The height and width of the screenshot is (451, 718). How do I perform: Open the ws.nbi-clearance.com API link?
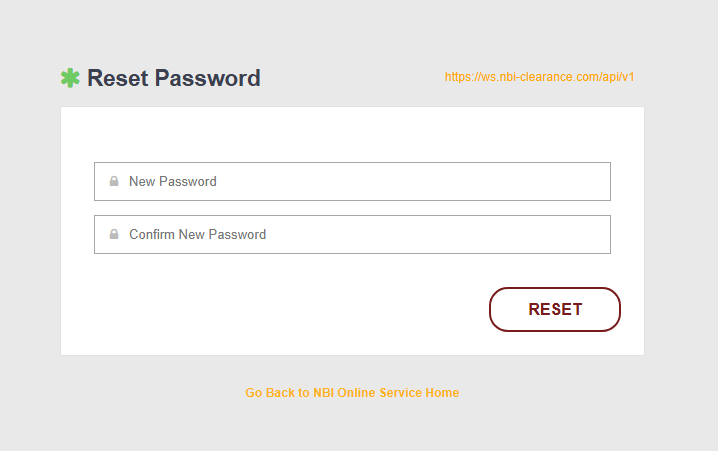[x=539, y=77]
